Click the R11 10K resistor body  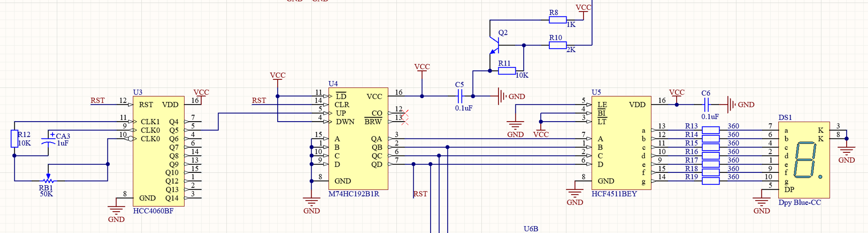point(507,71)
